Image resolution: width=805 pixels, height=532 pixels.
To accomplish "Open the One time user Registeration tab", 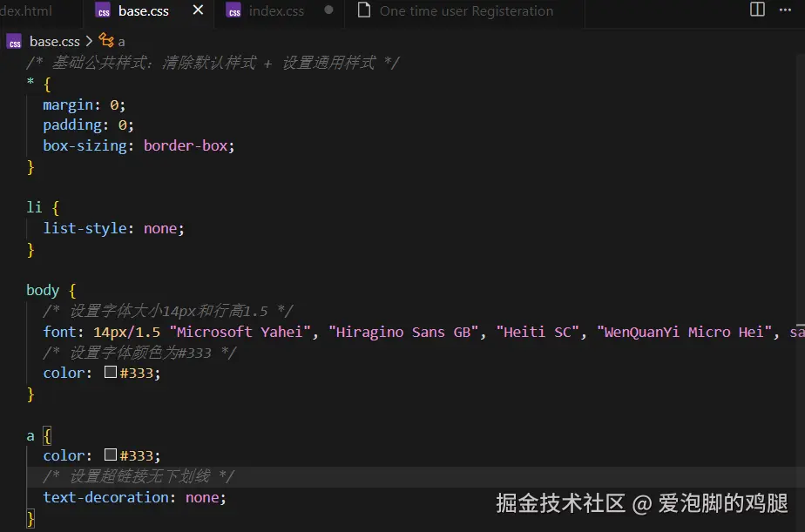I will (x=466, y=10).
